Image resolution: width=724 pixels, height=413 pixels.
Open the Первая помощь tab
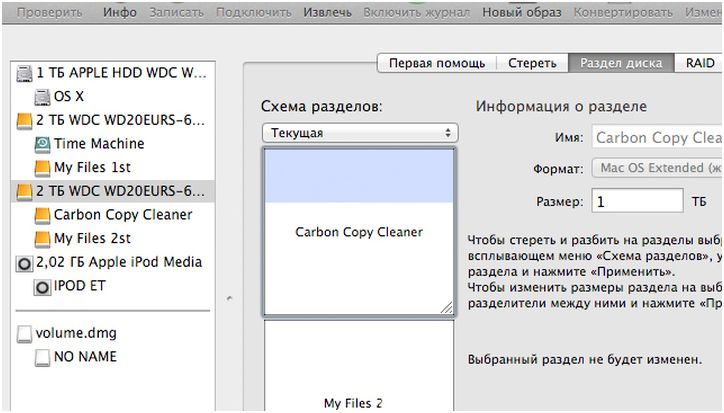[437, 63]
